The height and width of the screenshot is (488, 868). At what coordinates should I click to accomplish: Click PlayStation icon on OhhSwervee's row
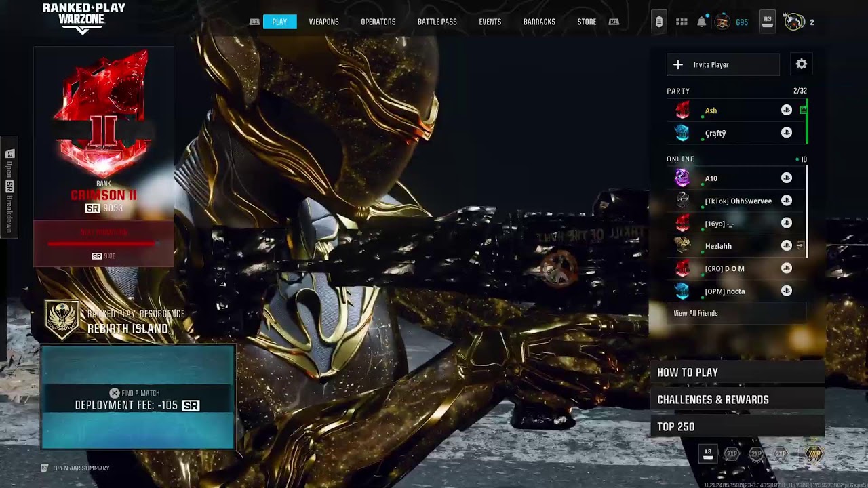pyautogui.click(x=787, y=200)
